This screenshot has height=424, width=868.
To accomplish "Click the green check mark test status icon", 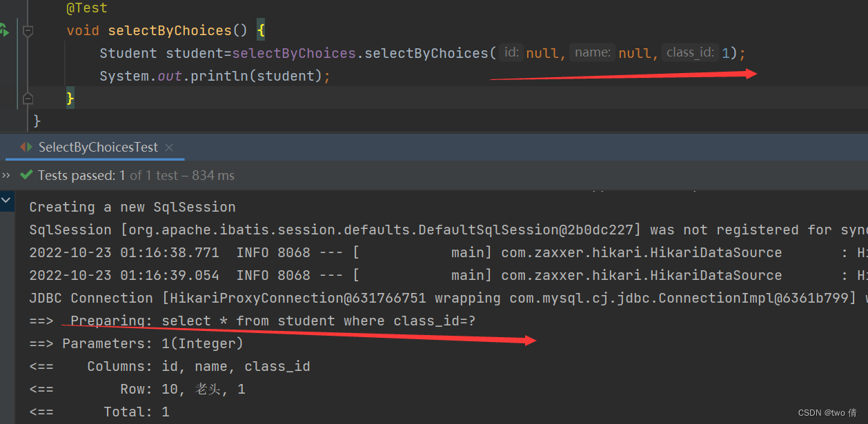I will (26, 175).
